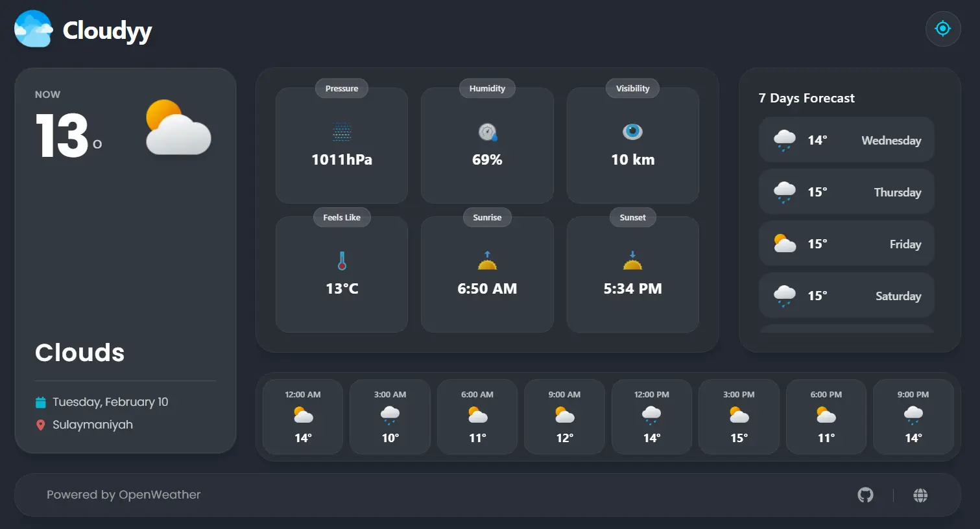Click the 1011hPa pressure value
980x529 pixels.
[342, 159]
